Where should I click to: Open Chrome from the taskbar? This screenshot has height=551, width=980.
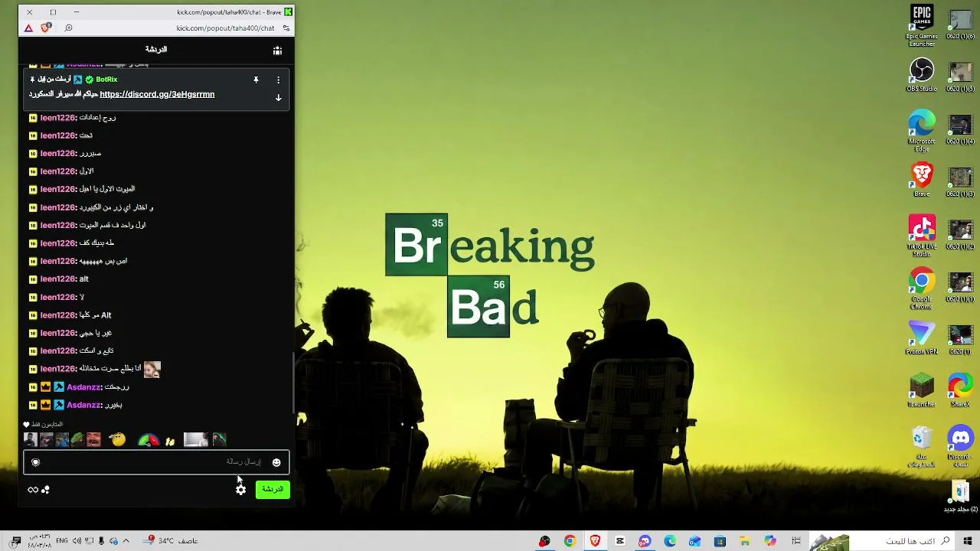tap(570, 541)
